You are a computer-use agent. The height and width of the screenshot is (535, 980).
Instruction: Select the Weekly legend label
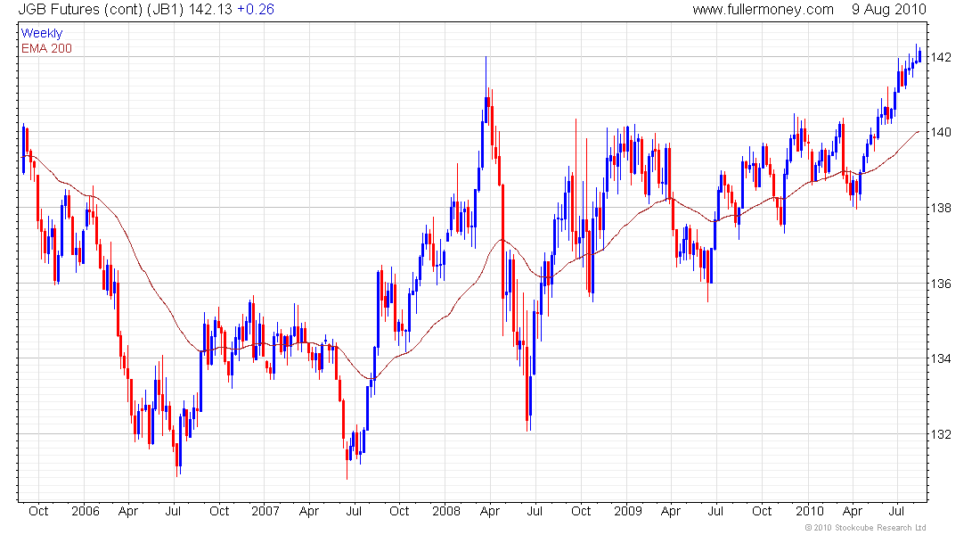(42, 33)
